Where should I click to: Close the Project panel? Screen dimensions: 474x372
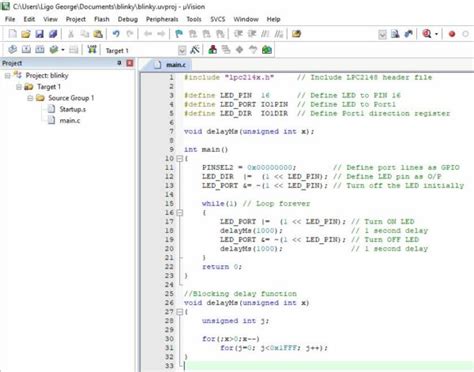coord(130,63)
